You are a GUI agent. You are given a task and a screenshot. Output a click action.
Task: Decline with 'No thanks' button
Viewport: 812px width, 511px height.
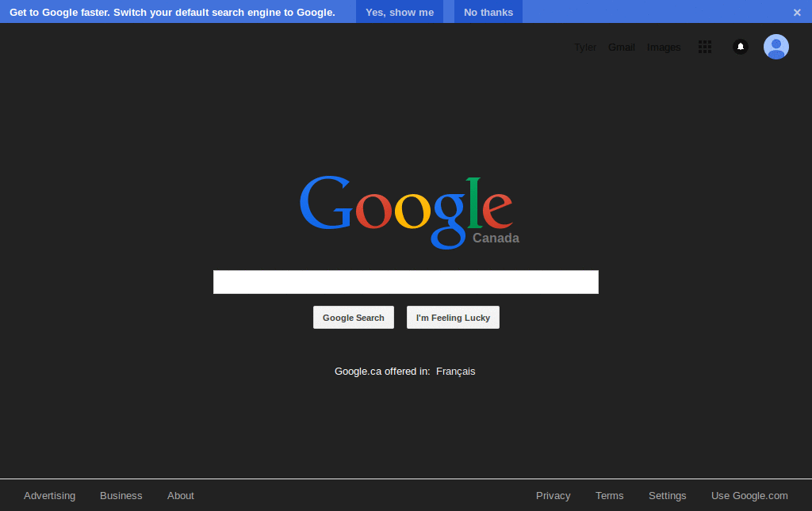point(488,12)
